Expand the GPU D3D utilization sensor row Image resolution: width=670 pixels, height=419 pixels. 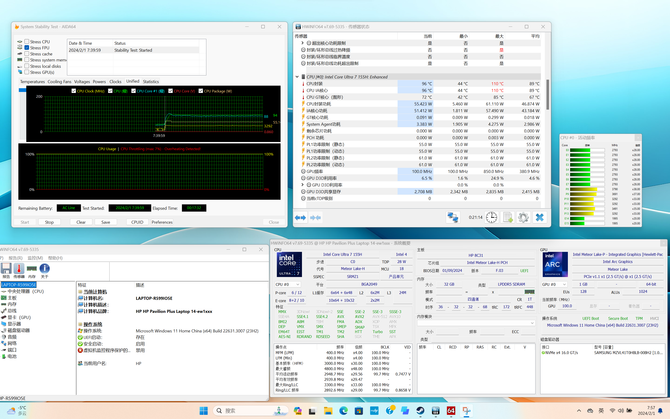(x=303, y=185)
